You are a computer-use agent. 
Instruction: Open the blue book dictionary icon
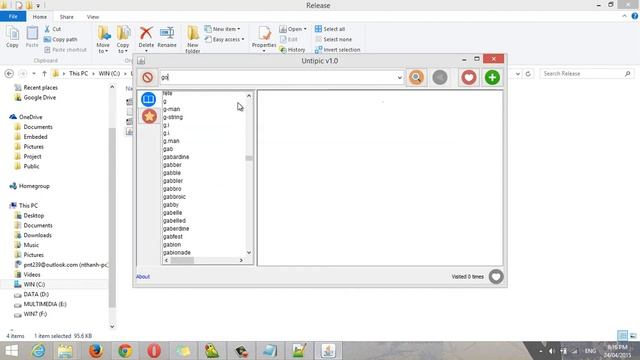click(149, 99)
